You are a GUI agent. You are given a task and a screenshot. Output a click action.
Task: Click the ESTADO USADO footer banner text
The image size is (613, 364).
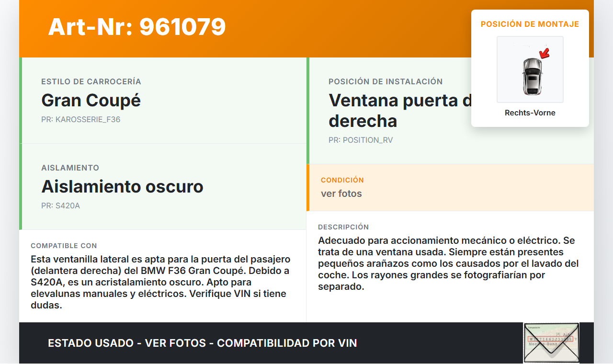click(x=203, y=343)
